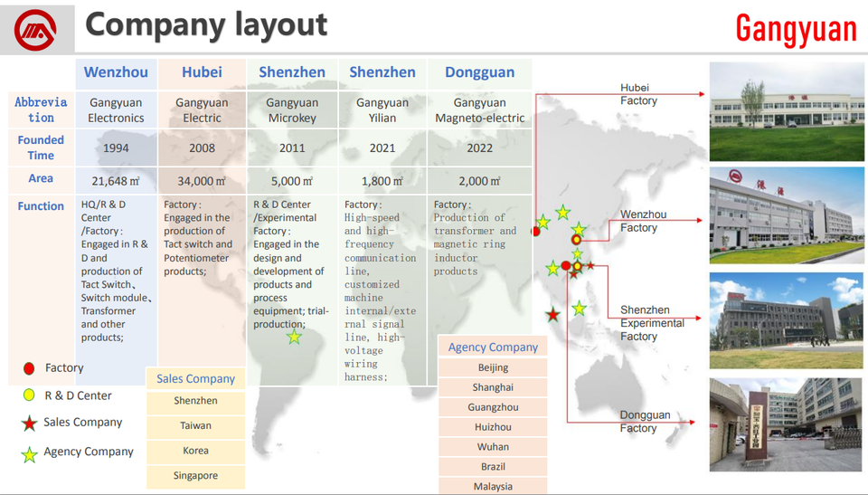Click the Dongguan Factory map label
The height and width of the screenshot is (495, 868).
click(645, 422)
